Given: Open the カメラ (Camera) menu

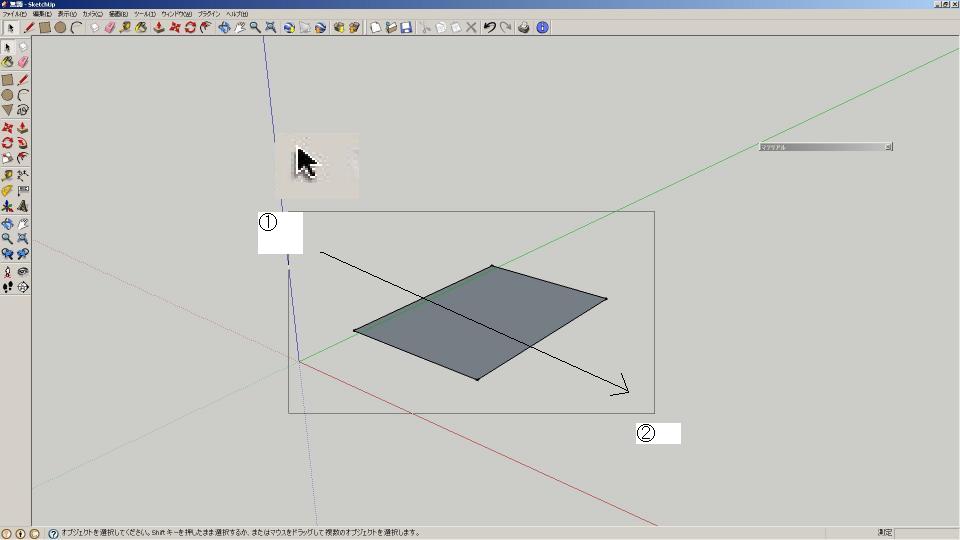Looking at the screenshot, I should 92,13.
